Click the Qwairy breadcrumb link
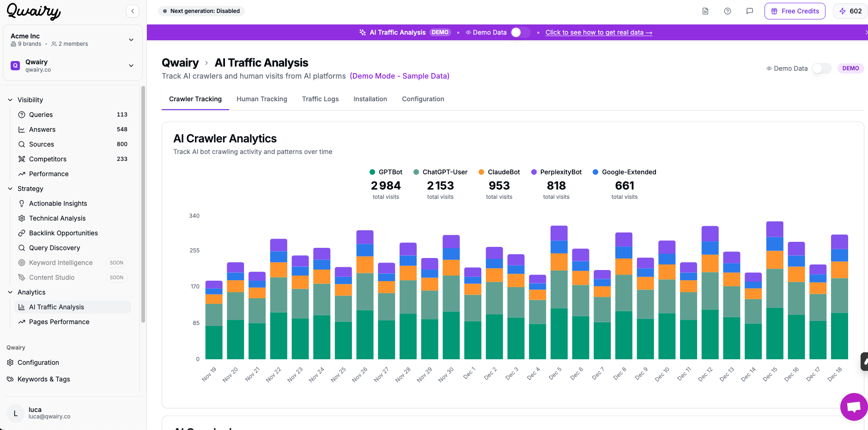Viewport: 868px width, 430px height. (x=180, y=63)
